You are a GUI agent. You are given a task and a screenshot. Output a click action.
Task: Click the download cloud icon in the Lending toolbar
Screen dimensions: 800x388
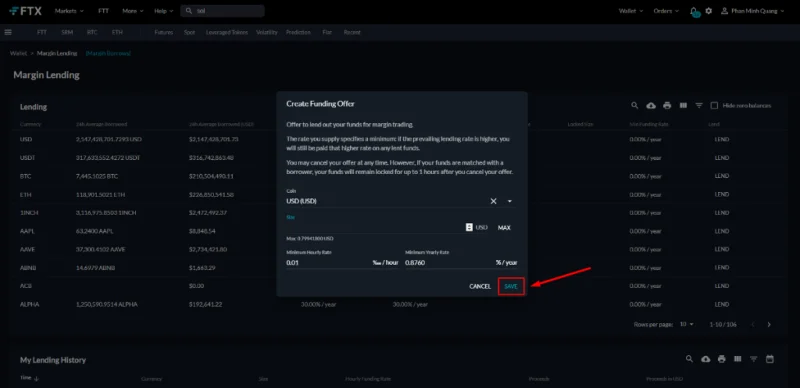coord(651,106)
